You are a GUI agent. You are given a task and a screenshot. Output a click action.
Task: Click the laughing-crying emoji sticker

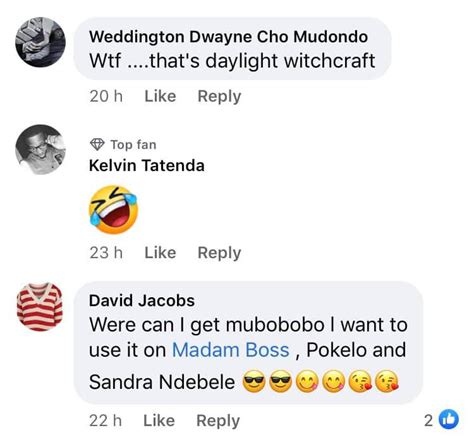tap(113, 209)
